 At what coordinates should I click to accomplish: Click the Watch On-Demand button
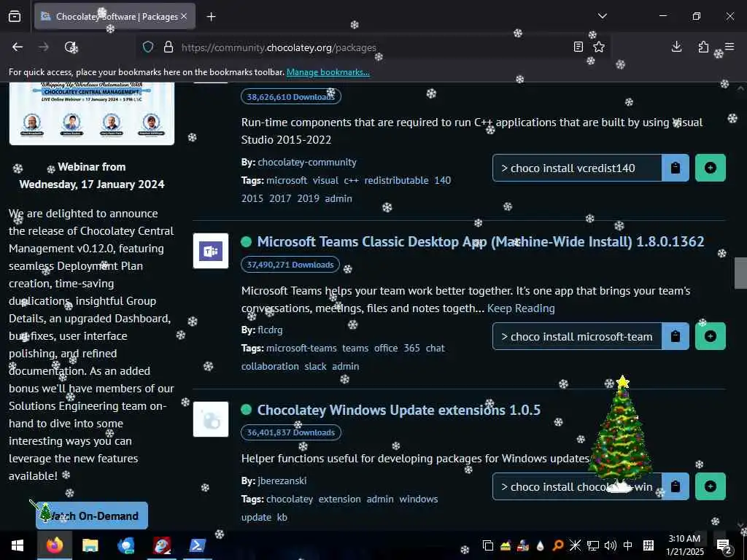92,516
